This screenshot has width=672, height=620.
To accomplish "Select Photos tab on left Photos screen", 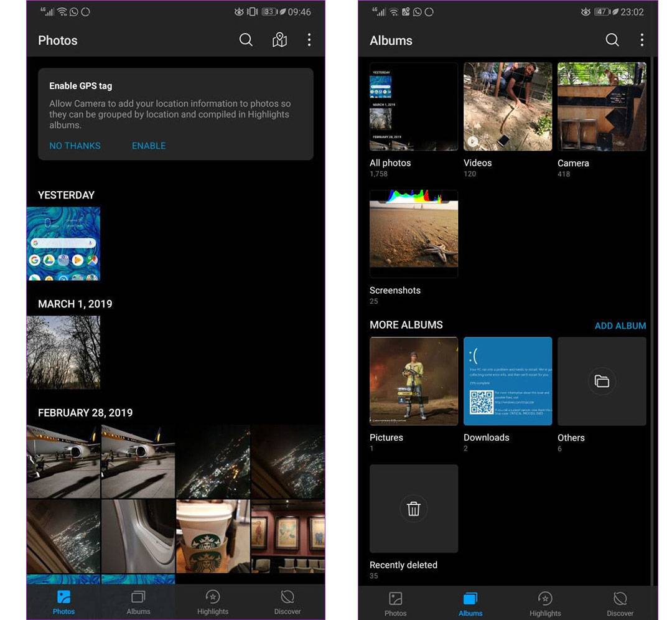I will 63,603.
